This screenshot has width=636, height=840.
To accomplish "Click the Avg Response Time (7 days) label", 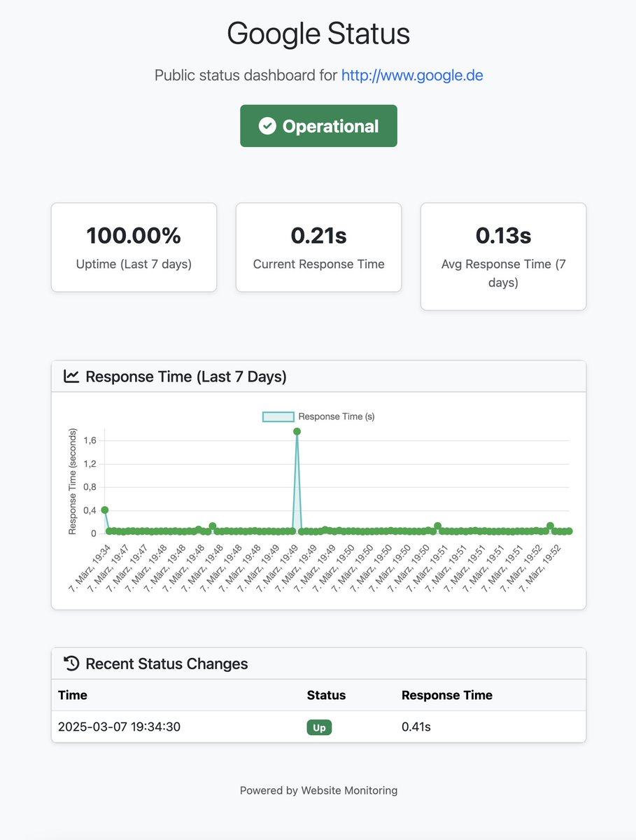I will pos(503,274).
